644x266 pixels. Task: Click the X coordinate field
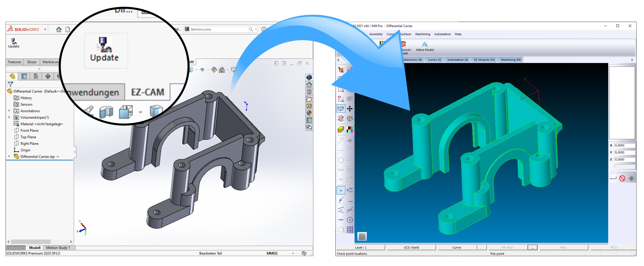(624, 145)
